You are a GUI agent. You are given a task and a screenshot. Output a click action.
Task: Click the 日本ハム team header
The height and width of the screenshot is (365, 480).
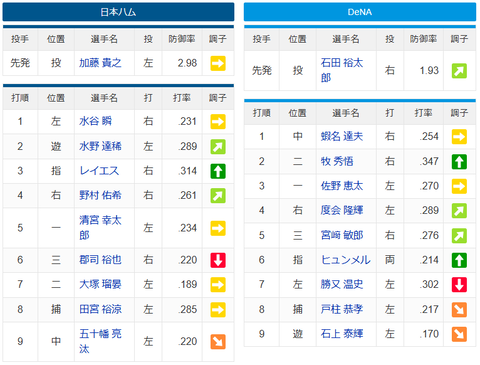[x=118, y=12]
